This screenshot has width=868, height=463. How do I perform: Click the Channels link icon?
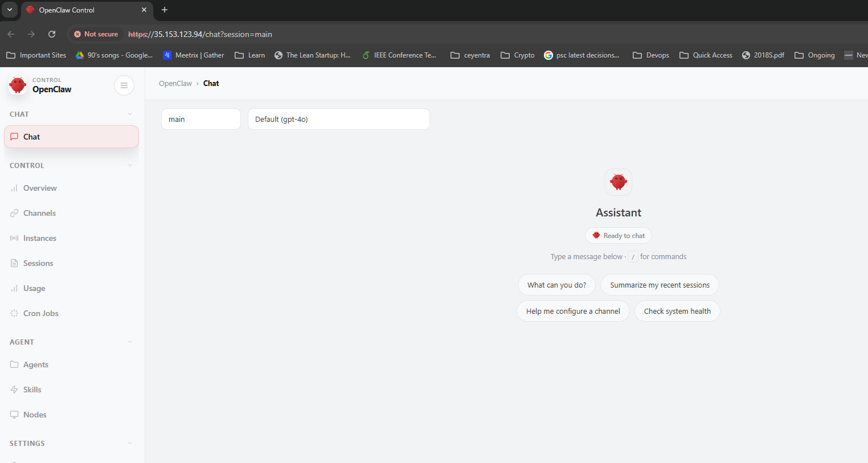click(x=14, y=214)
